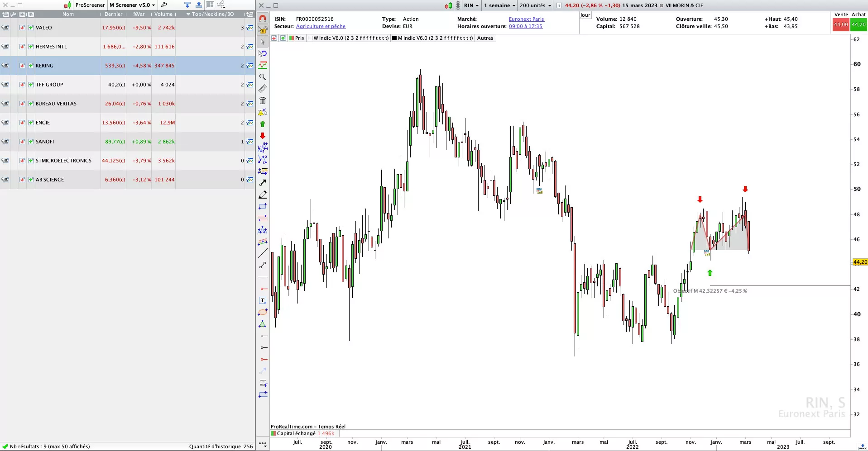Click the 44,20 price axis label
Viewport: 868px width, 451px height.
[860, 262]
